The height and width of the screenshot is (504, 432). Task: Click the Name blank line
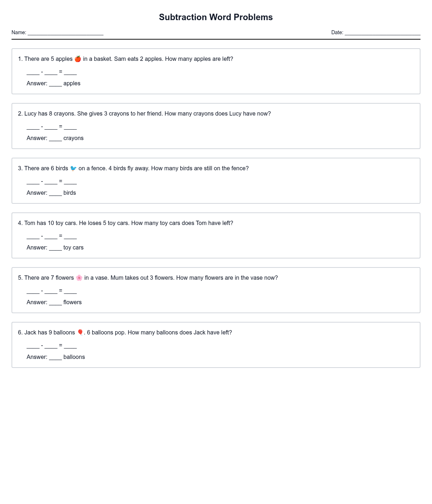tap(66, 33)
